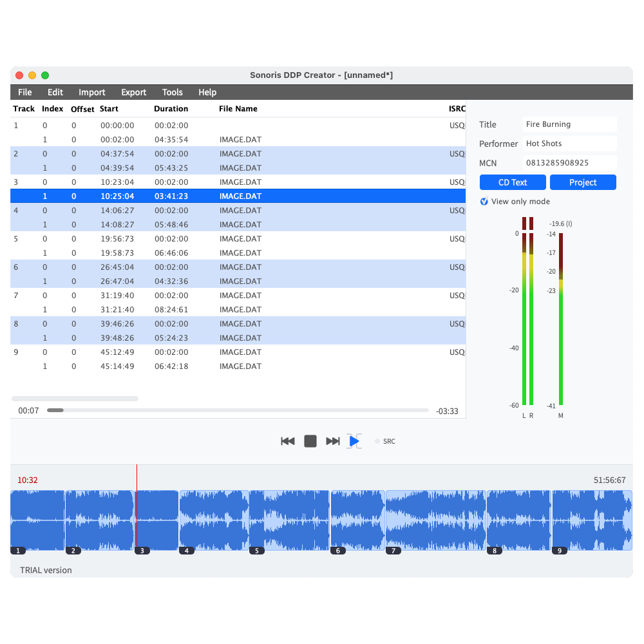644x644 pixels.
Task: Select the highlighted index 1 row of track 3
Action: pos(193,196)
